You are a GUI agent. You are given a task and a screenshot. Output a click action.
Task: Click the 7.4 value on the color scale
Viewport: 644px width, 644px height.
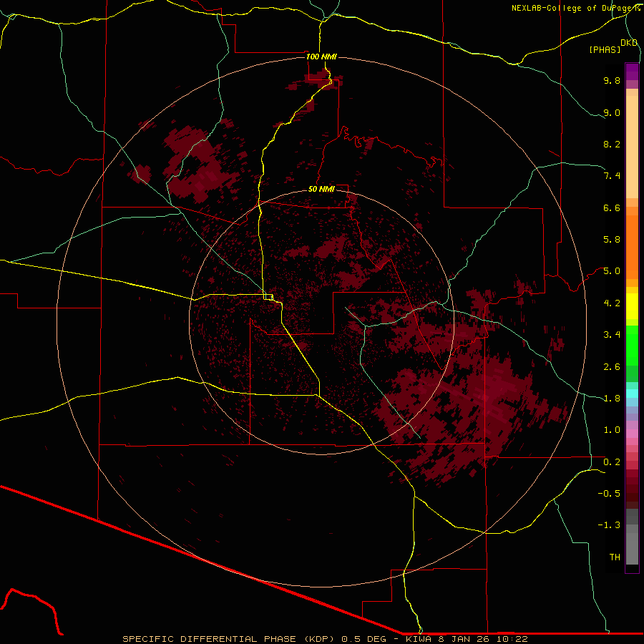612,176
